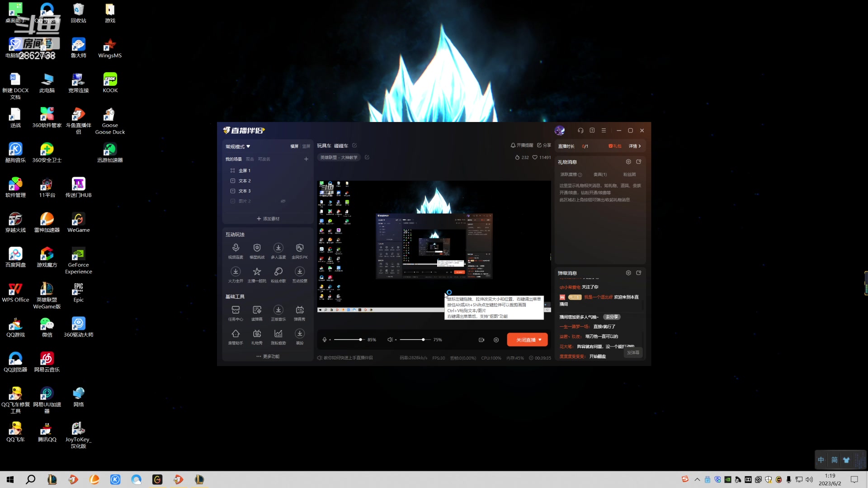This screenshot has width=868, height=488.
Task: Download the 装扮 tool
Action: click(x=300, y=337)
